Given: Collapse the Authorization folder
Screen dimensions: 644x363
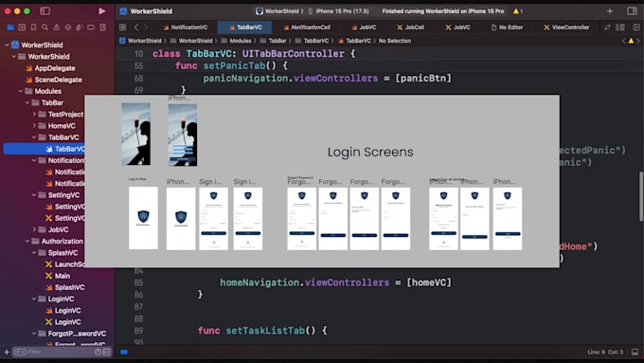Looking at the screenshot, I should click(27, 241).
